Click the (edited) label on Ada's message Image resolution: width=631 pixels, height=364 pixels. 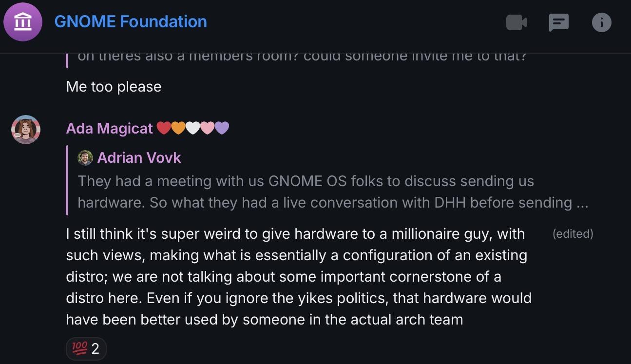pyautogui.click(x=573, y=234)
